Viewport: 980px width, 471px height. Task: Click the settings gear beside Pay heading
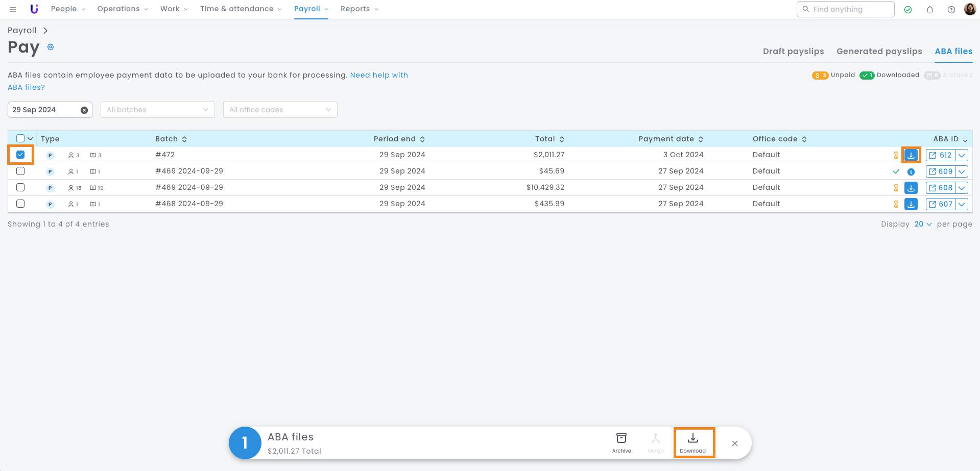[51, 47]
